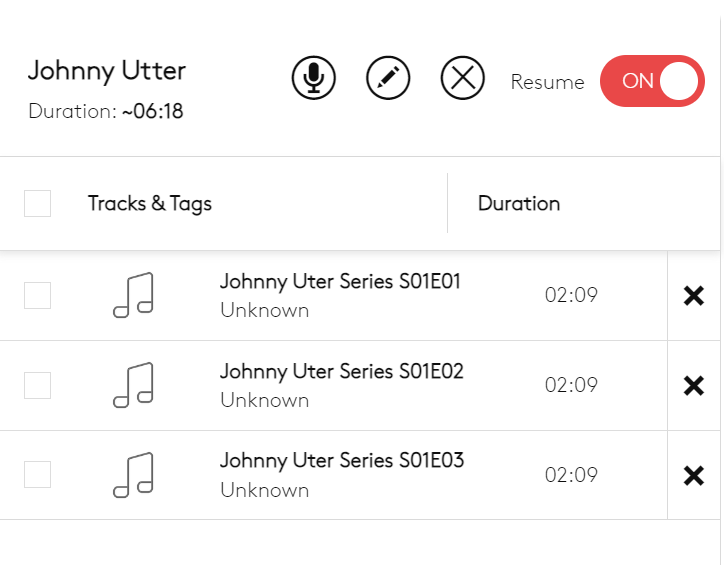Remove Johnny Uter Series S01E01 track
Screen dimensions: 724x565
pyautogui.click(x=693, y=296)
